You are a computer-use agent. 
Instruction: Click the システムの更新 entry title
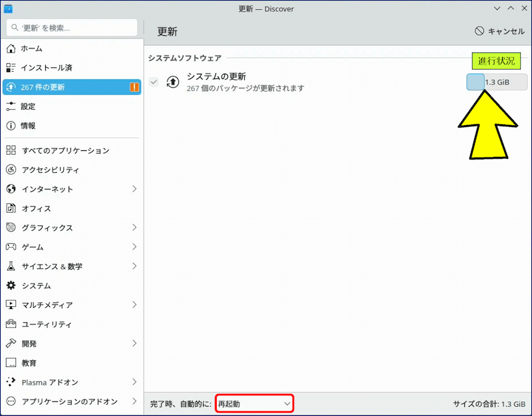(216, 77)
